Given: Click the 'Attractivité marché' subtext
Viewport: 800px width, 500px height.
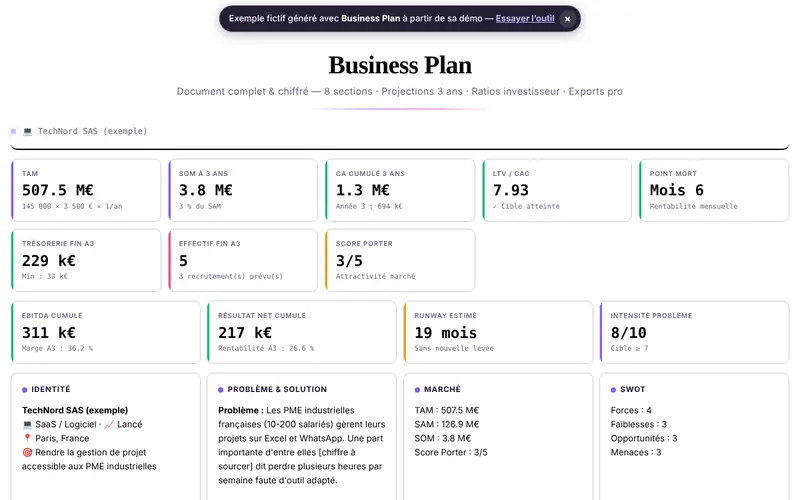Looking at the screenshot, I should (375, 276).
